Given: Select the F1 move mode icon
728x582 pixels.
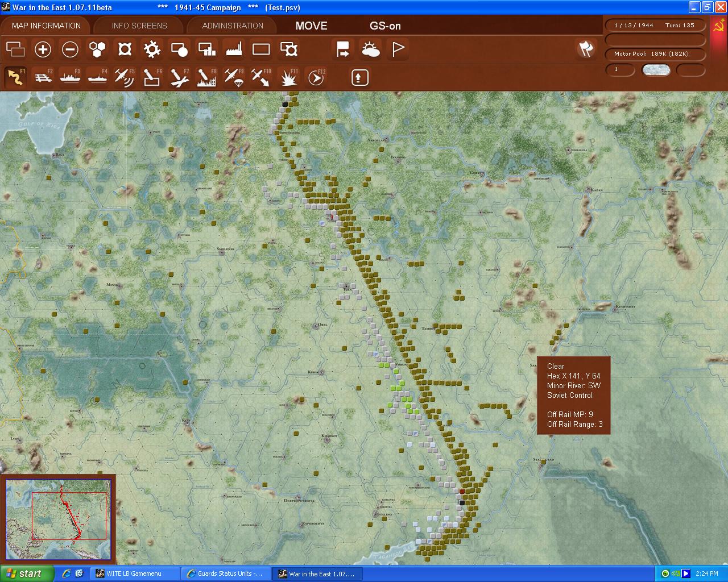Looking at the screenshot, I should 15,77.
